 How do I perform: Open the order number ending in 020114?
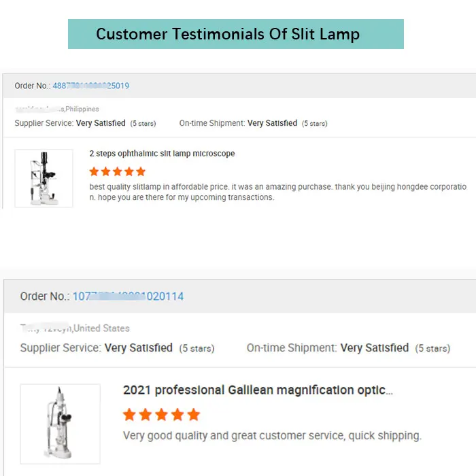tap(128, 296)
